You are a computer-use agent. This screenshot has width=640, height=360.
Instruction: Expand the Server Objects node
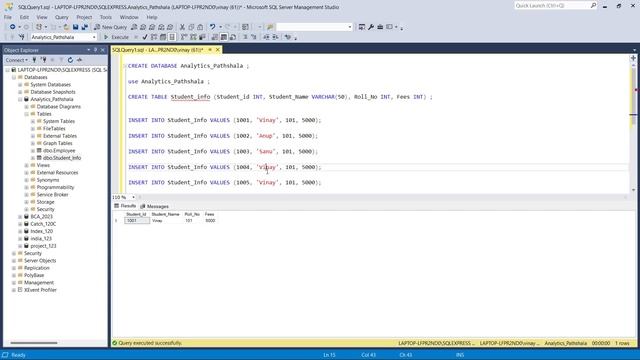point(14,260)
